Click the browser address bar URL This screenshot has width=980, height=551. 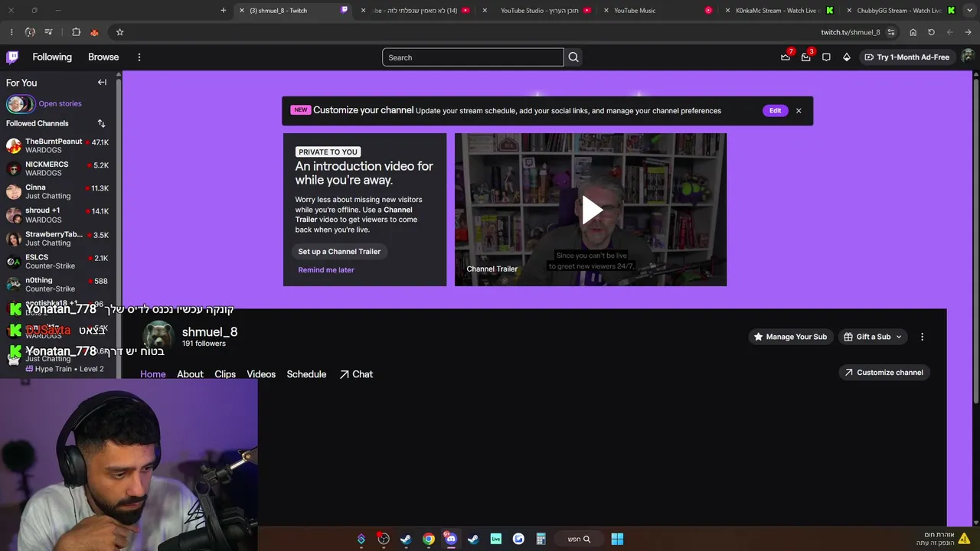pos(851,32)
